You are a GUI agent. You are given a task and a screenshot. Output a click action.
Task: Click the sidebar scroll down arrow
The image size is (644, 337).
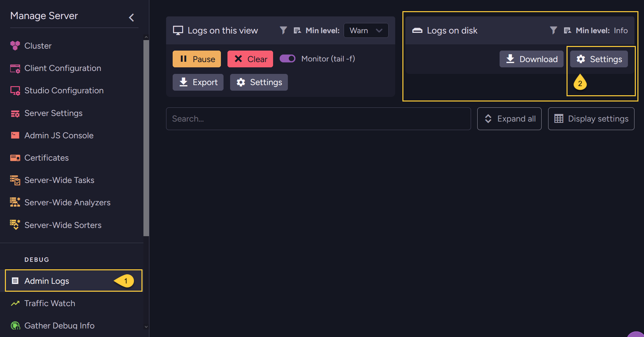pyautogui.click(x=146, y=327)
